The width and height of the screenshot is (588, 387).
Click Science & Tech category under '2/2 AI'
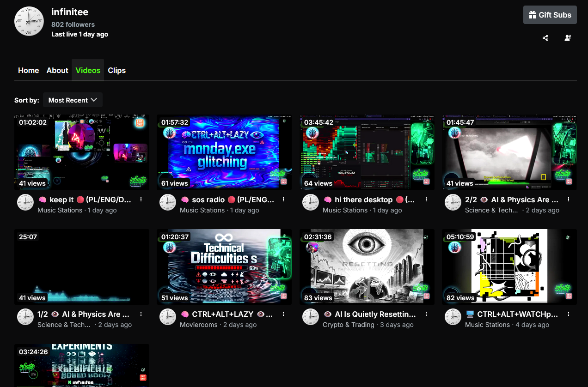point(491,210)
